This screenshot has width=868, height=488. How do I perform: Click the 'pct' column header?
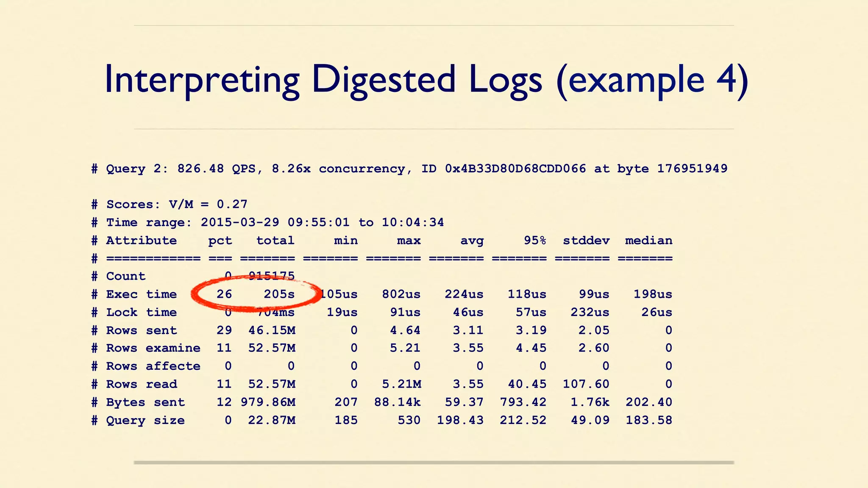(x=220, y=241)
